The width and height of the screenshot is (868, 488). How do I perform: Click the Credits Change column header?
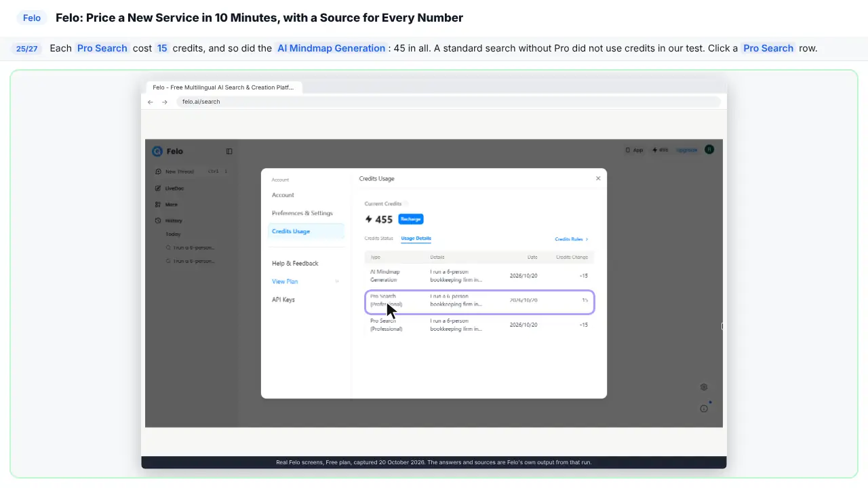572,258
